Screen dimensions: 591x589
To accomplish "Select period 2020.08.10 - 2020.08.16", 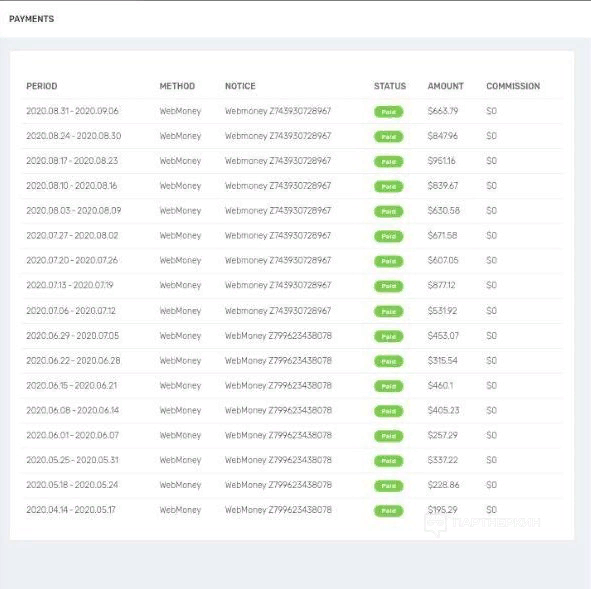I will pos(71,185).
